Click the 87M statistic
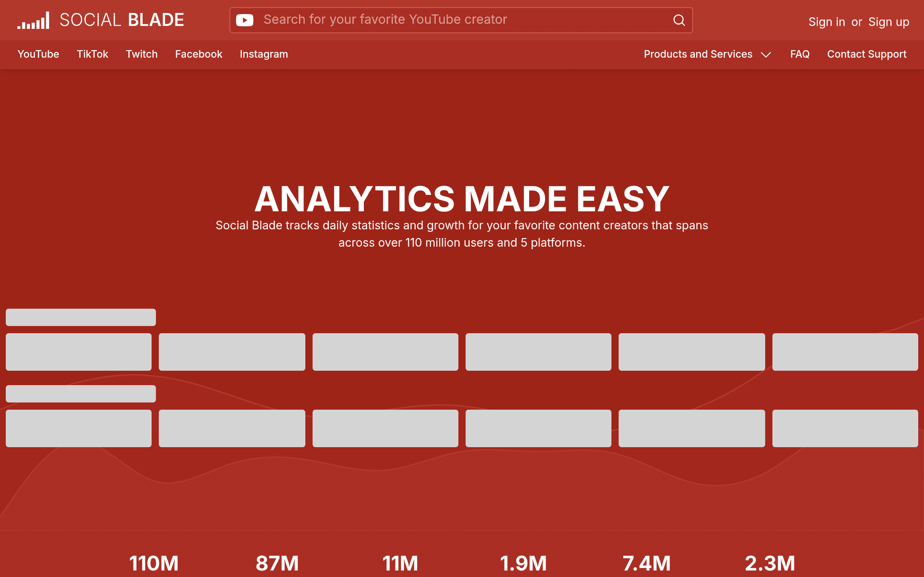 tap(277, 563)
